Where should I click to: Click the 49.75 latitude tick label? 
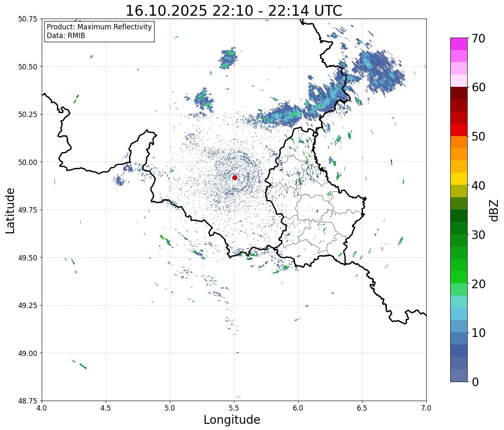(x=28, y=210)
